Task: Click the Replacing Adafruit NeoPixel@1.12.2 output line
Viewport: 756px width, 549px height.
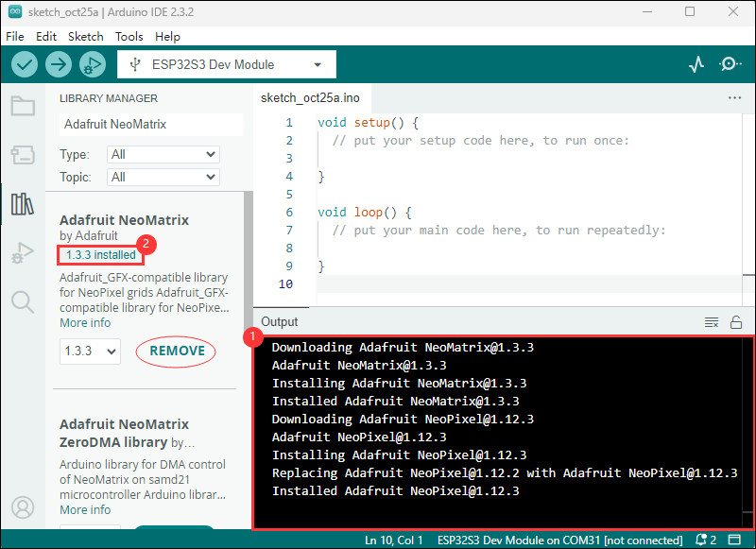Action: (505, 472)
